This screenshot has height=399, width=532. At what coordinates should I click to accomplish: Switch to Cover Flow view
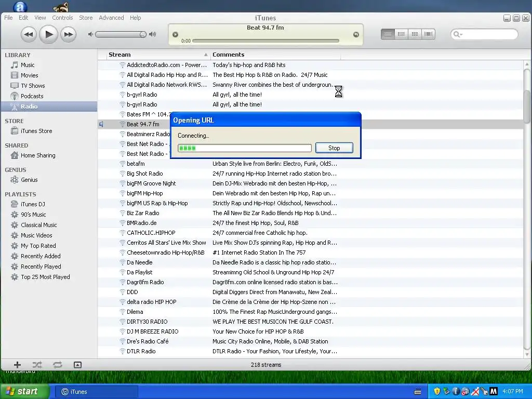click(x=429, y=34)
